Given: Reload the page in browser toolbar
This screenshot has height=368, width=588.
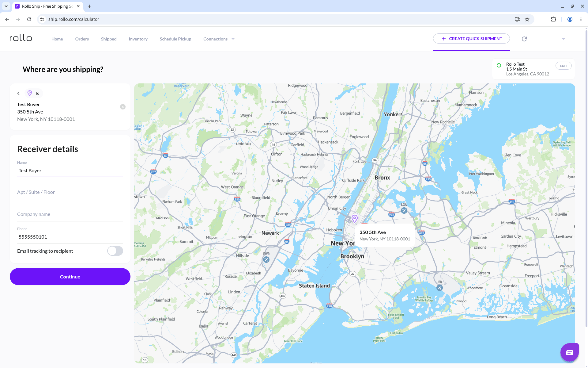Looking at the screenshot, I should pyautogui.click(x=29, y=19).
